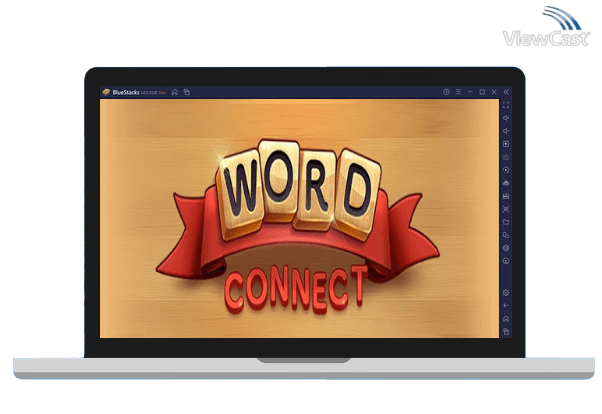Image resolution: width=602 pixels, height=414 pixels.
Task: Click the volume down speaker icon
Action: tap(506, 131)
